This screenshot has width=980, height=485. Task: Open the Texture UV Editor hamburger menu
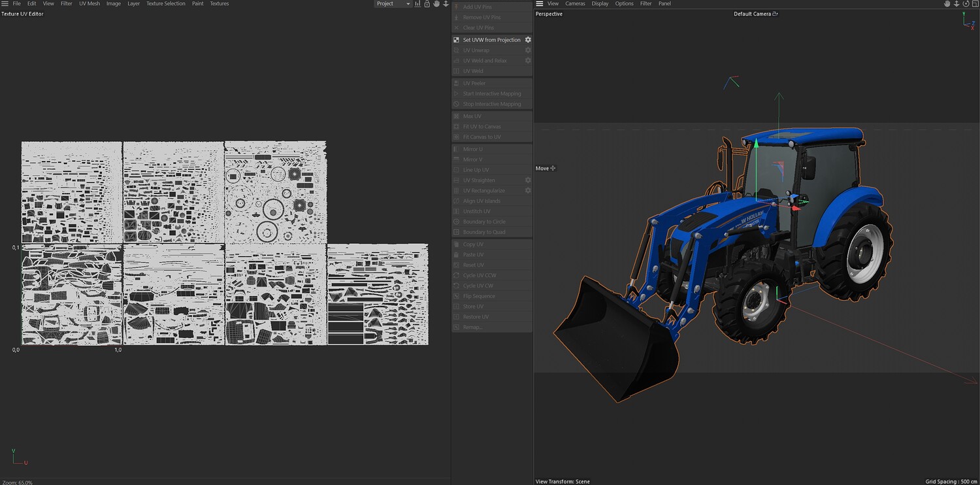point(5,4)
